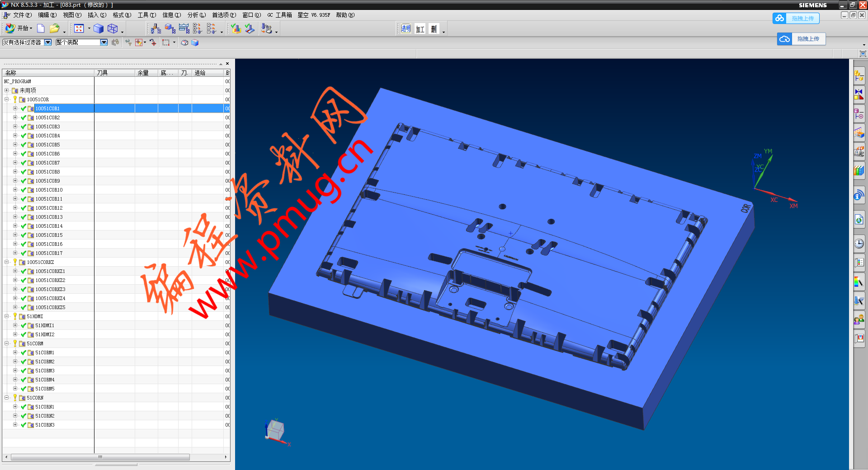
Task: Click the color palette icon in right sidebar
Action: click(x=859, y=282)
